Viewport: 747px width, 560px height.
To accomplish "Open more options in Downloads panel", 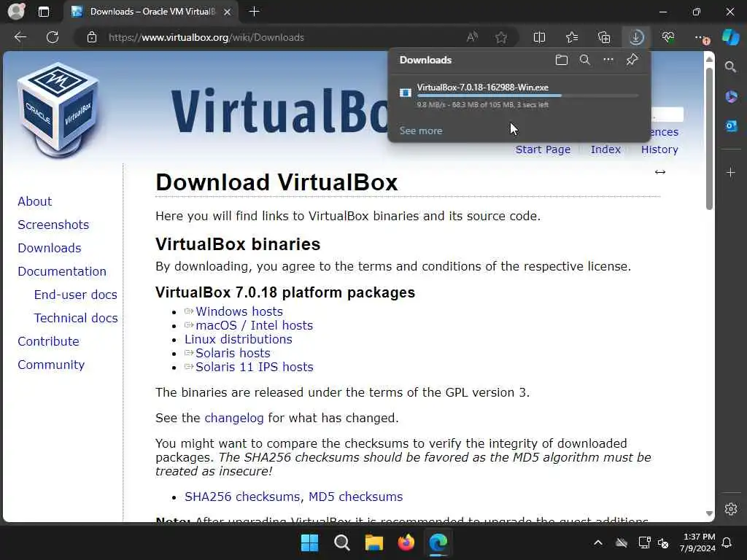I will (608, 60).
